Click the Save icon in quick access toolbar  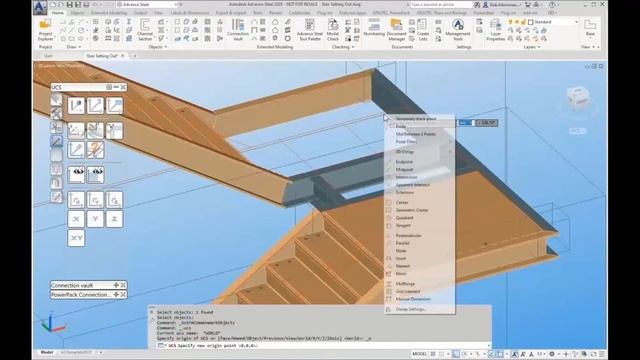70,4
